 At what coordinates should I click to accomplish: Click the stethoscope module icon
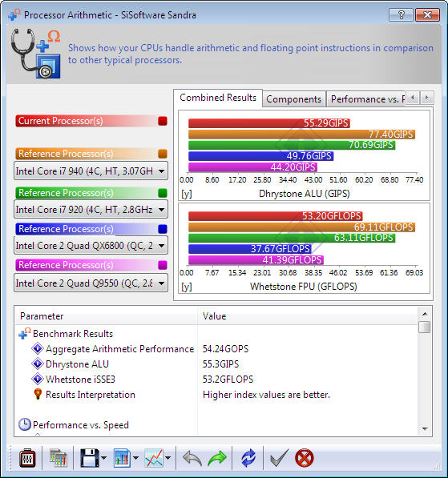point(36,54)
